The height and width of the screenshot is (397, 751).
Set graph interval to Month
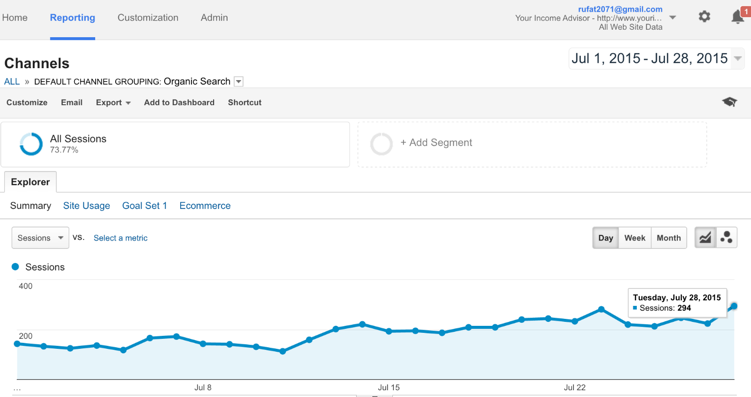(x=669, y=238)
